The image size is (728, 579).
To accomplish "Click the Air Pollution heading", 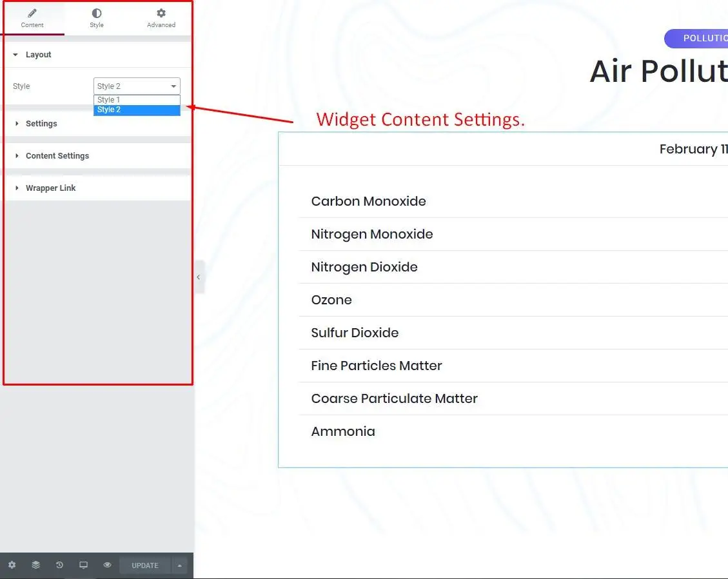I will [x=659, y=72].
